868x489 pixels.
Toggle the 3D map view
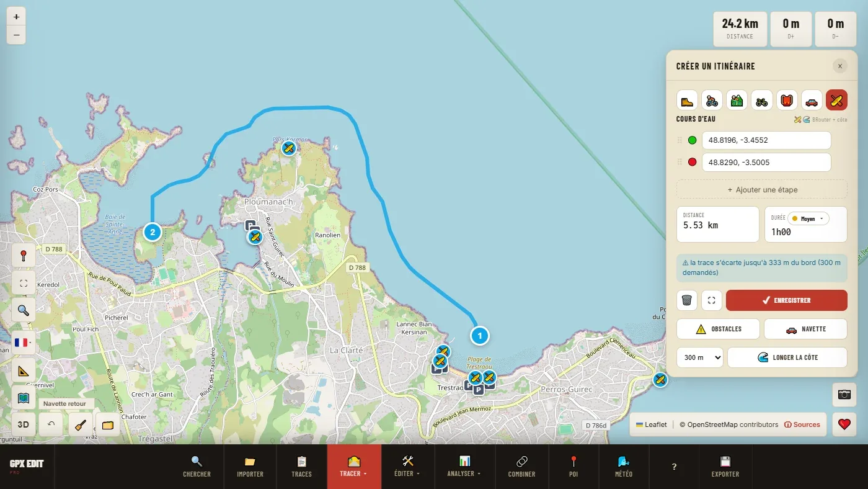24,424
